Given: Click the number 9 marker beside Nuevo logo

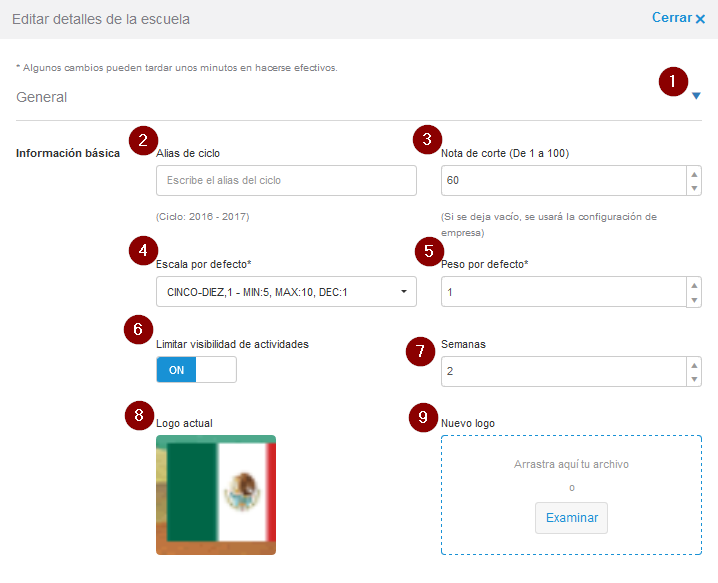Looking at the screenshot, I should pos(424,418).
